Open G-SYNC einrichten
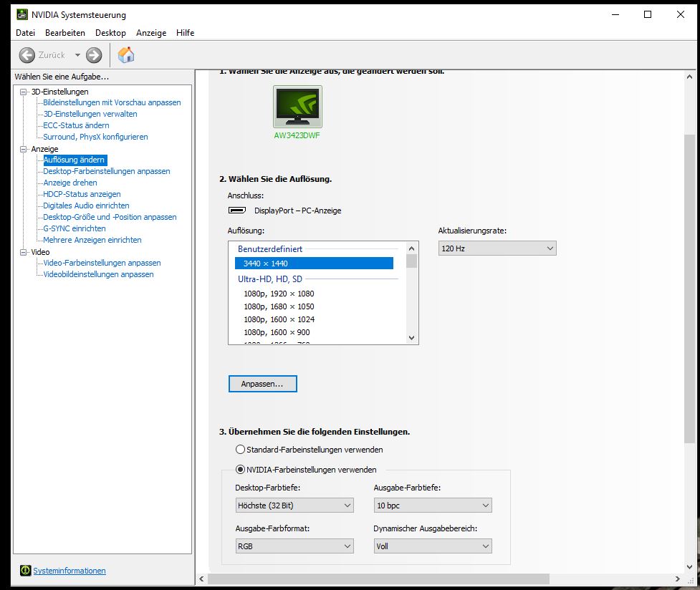 point(75,228)
